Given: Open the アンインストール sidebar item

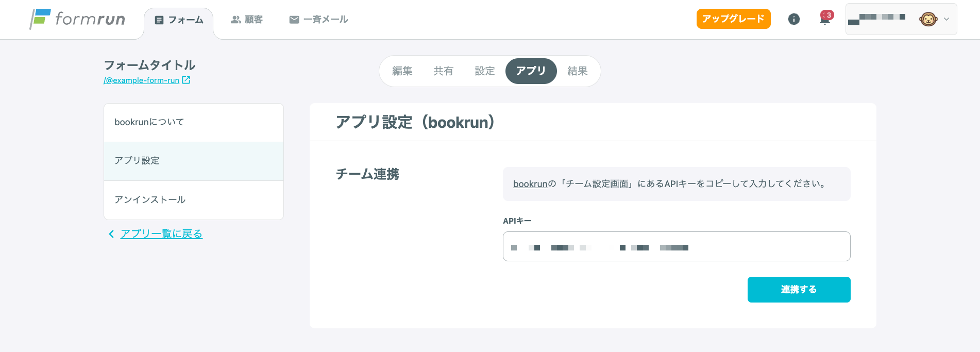Looking at the screenshot, I should [x=194, y=200].
